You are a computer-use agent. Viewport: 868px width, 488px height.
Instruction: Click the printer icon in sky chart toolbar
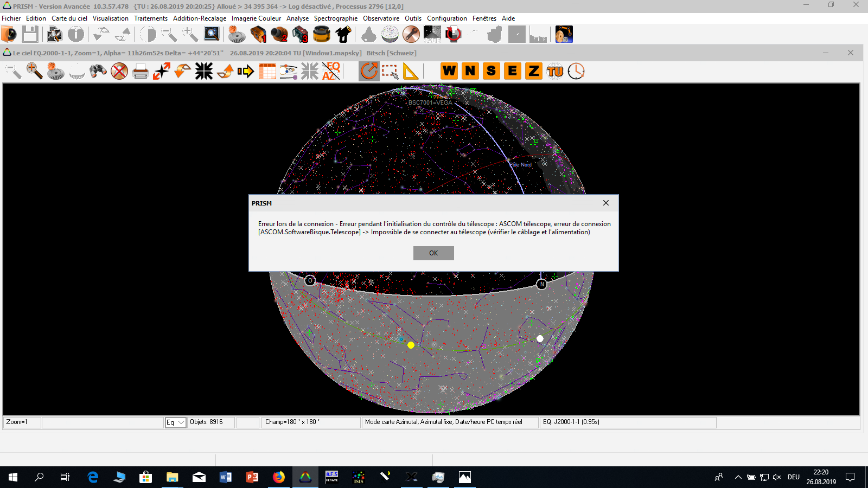[x=141, y=71]
